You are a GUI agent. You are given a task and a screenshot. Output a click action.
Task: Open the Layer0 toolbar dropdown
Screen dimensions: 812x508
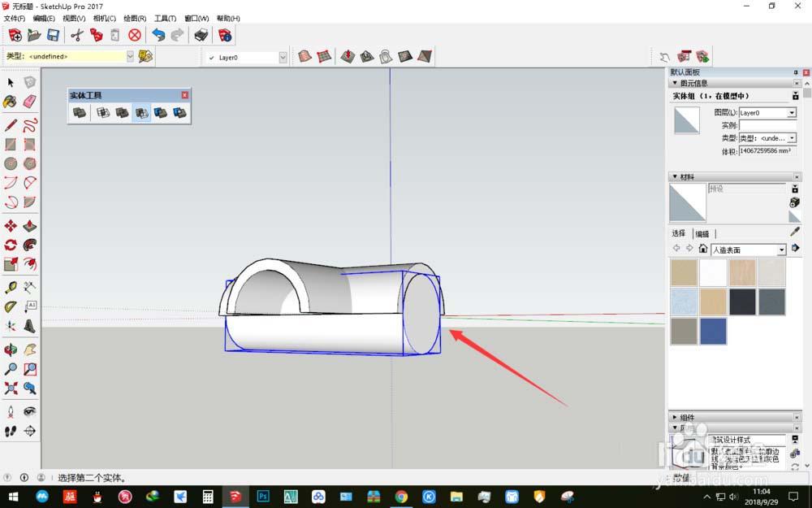(283, 57)
